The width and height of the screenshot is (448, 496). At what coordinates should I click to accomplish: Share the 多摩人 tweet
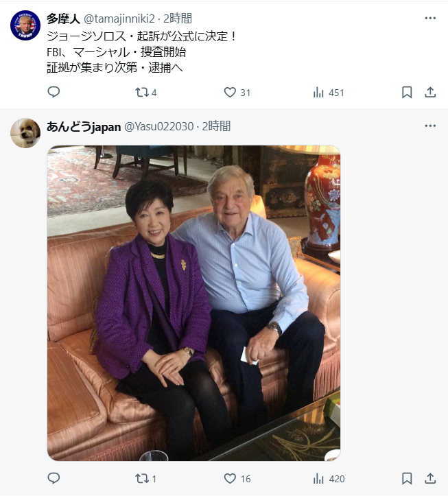(430, 93)
